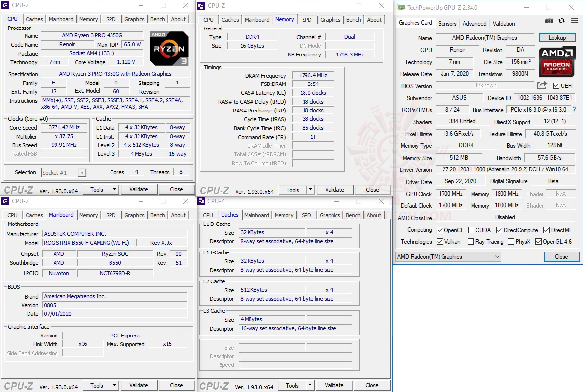This screenshot has height=392, width=583.
Task: Toggle the UEFI checkbox in GPU-Z
Action: (556, 86)
